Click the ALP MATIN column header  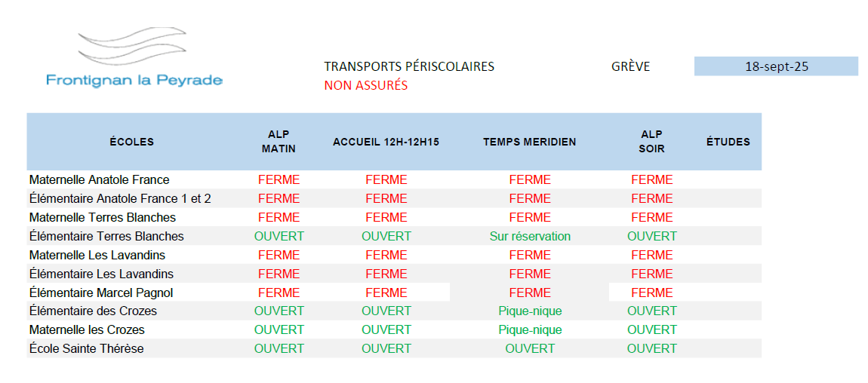(x=279, y=142)
